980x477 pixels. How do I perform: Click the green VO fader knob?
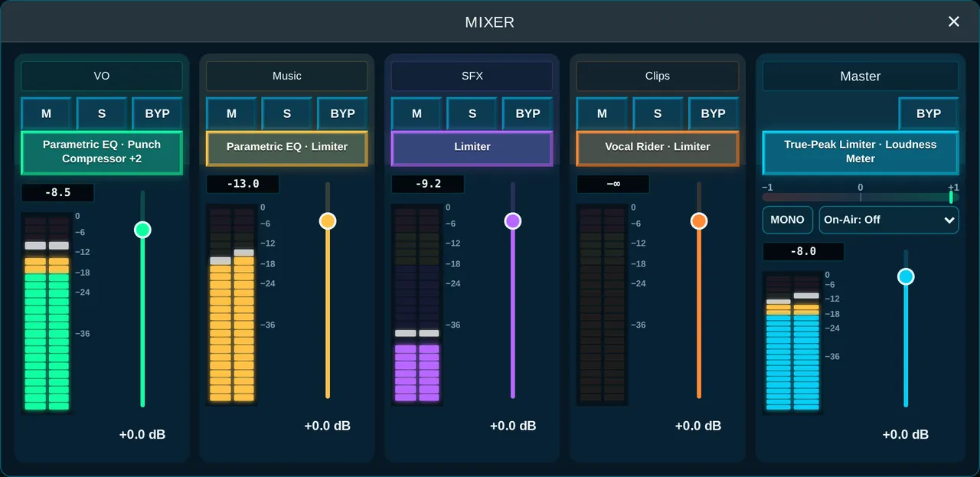coord(142,230)
